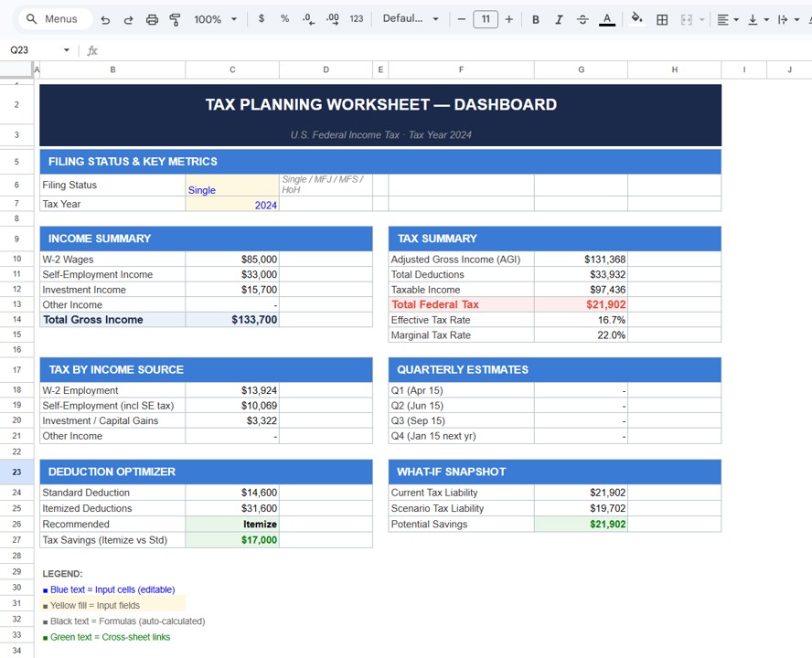
Task: Select Adjusted Gross Income $131,368 cell
Action: 581,259
